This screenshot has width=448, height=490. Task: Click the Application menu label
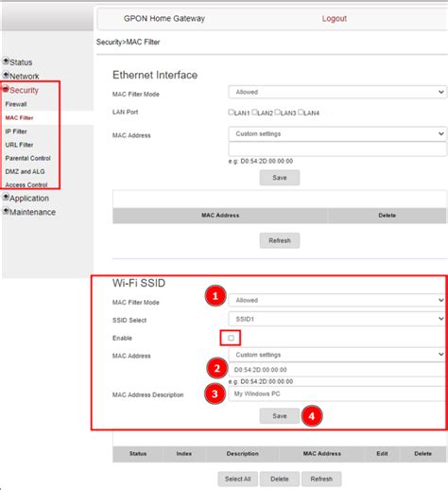coord(29,199)
